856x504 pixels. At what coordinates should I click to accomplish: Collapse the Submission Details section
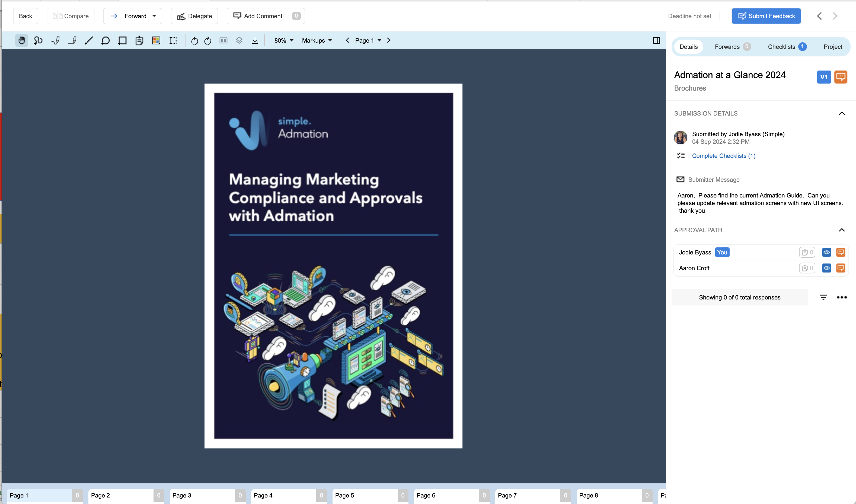point(842,113)
